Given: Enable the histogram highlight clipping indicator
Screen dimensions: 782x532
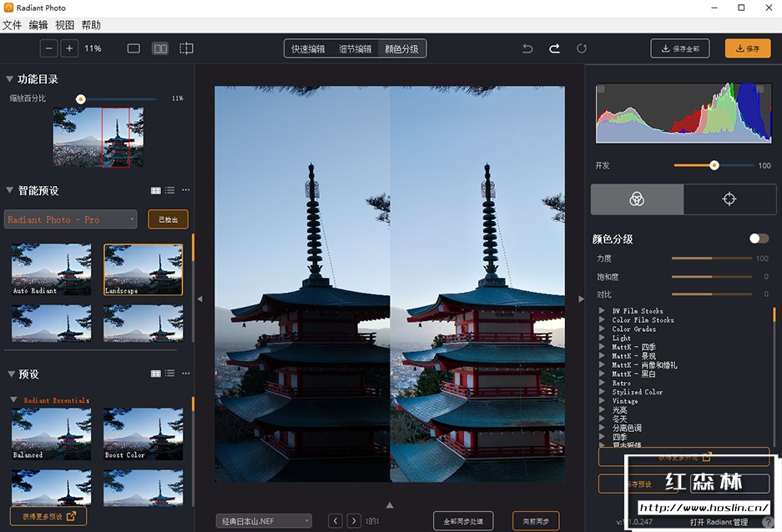Looking at the screenshot, I should 759,89.
